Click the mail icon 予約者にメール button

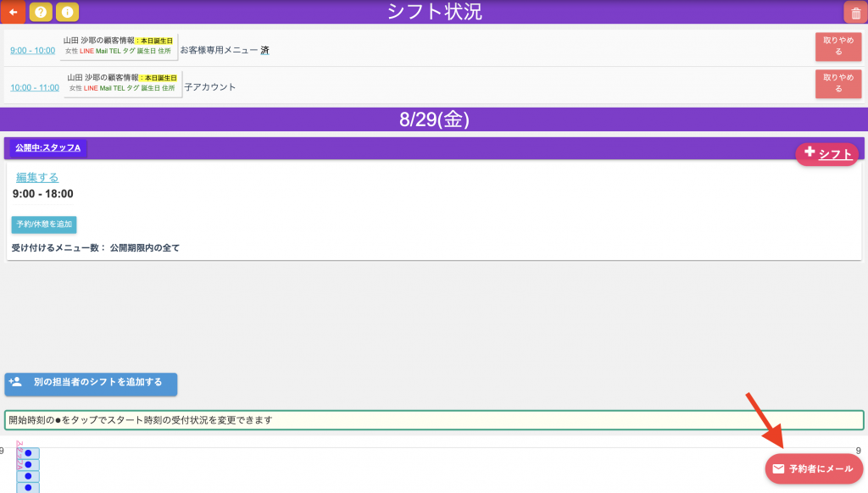click(814, 468)
